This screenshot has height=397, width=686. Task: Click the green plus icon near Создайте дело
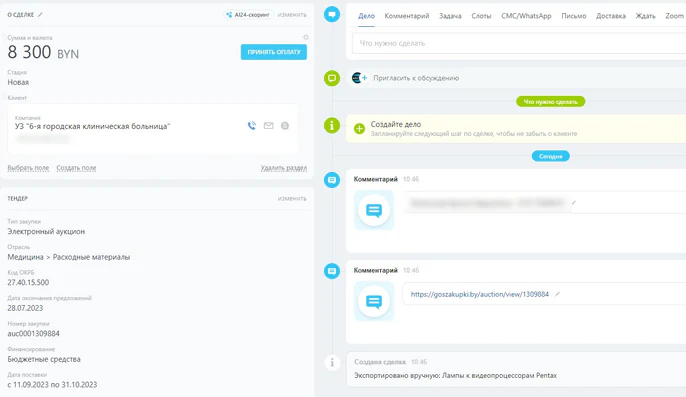[359, 129]
